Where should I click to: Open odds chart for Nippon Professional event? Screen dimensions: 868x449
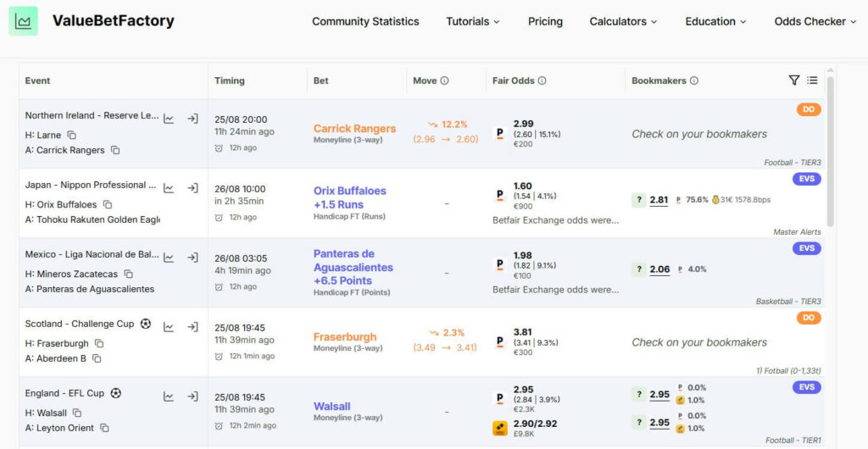coord(169,188)
